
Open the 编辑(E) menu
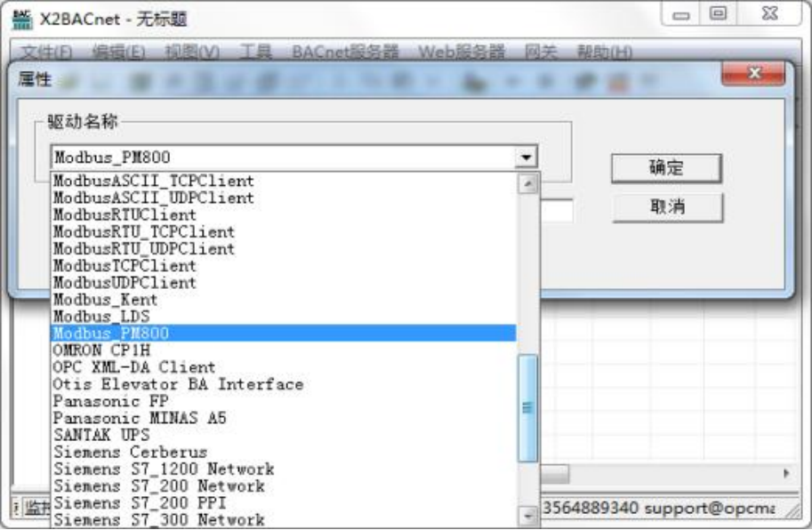pyautogui.click(x=118, y=52)
